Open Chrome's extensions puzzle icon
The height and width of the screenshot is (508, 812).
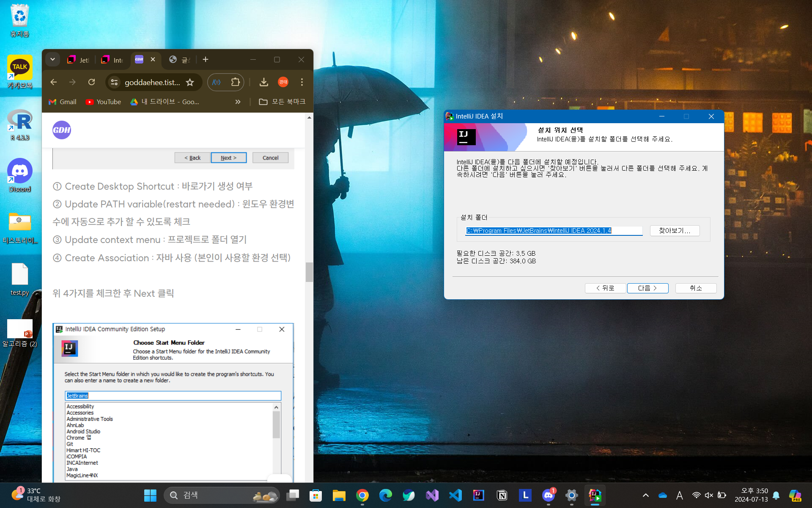click(236, 82)
